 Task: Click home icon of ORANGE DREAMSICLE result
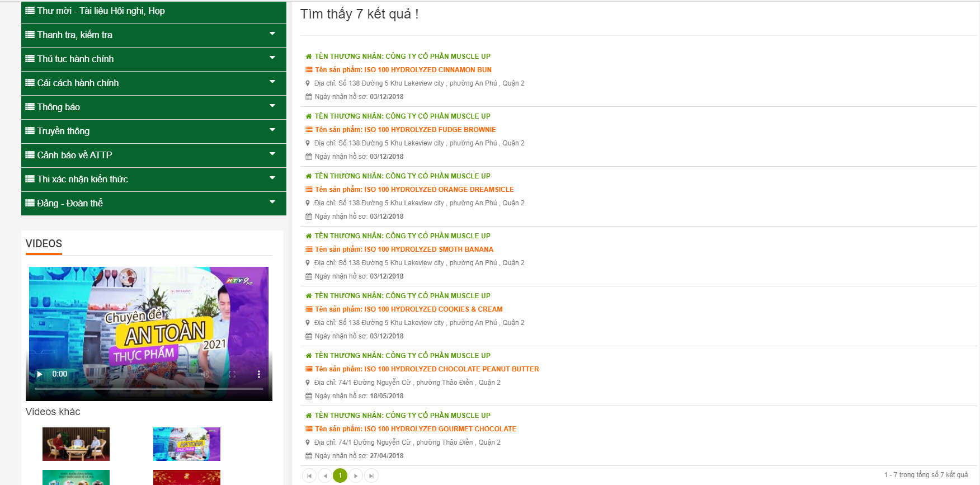tap(309, 176)
